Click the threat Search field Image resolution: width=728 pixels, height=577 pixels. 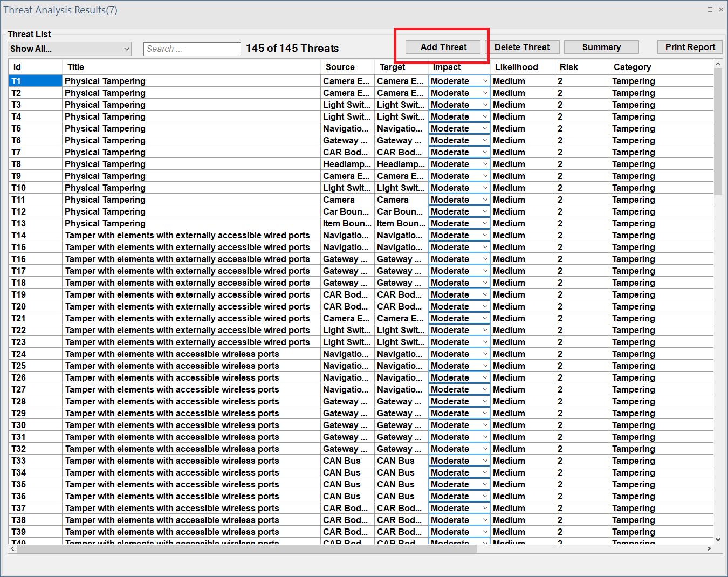(x=192, y=49)
